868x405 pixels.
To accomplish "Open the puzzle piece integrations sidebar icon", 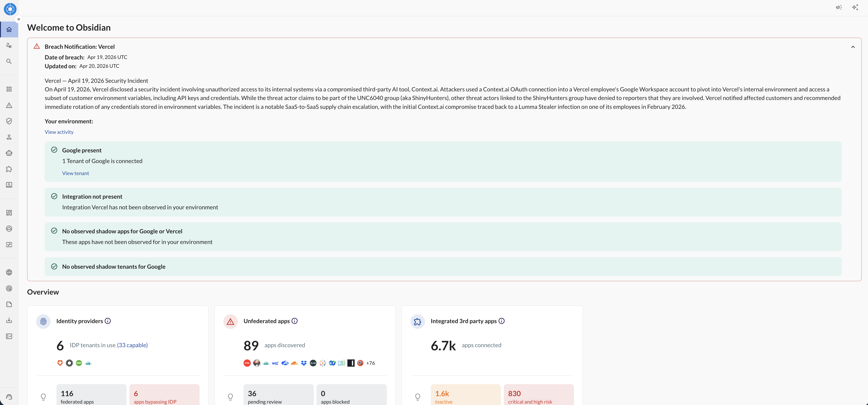I will coord(9,169).
